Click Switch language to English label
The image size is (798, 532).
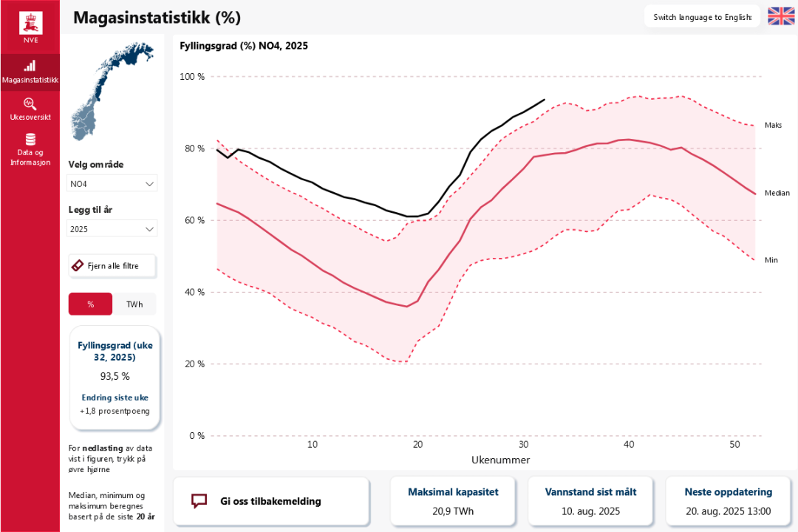coord(702,16)
